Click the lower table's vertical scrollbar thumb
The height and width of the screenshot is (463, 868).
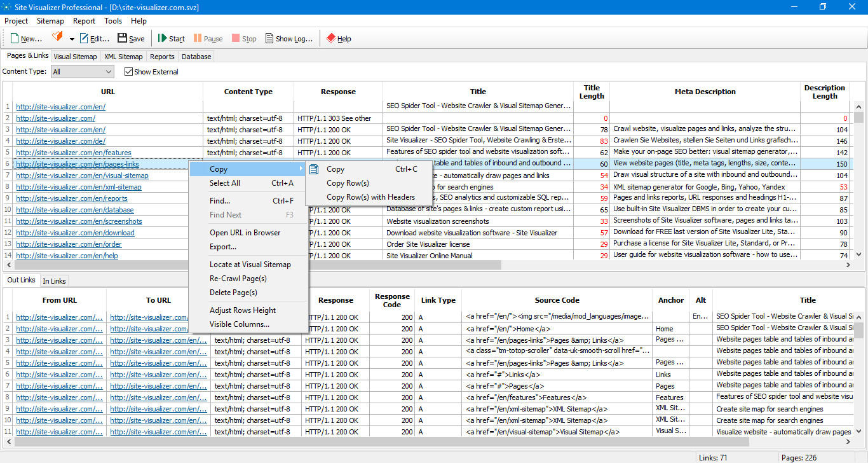pyautogui.click(x=858, y=330)
